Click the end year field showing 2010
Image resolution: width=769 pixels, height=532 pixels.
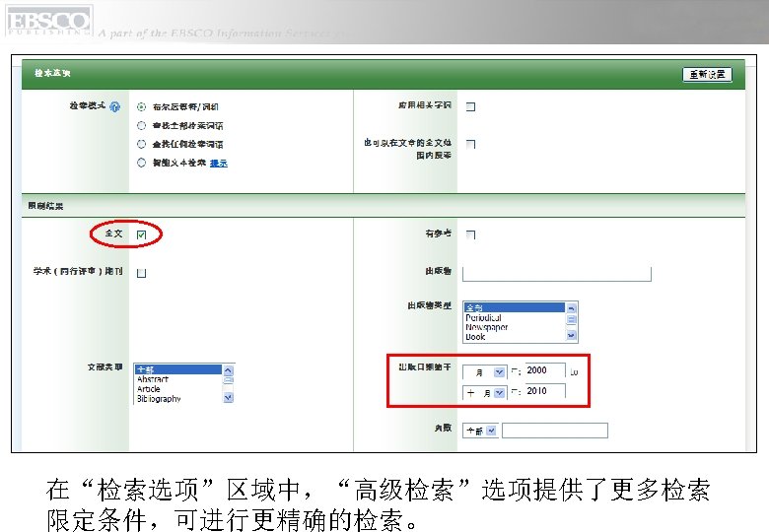tap(545, 391)
